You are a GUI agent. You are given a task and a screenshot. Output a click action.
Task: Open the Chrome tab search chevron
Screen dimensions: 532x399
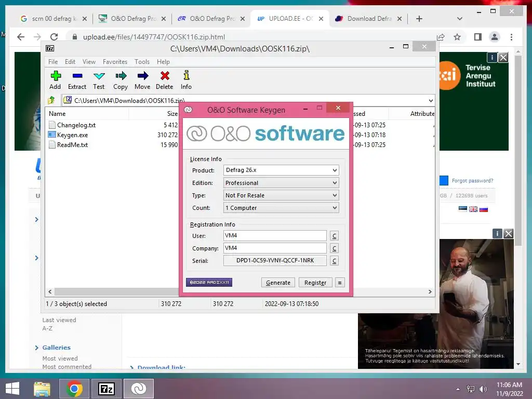459,19
